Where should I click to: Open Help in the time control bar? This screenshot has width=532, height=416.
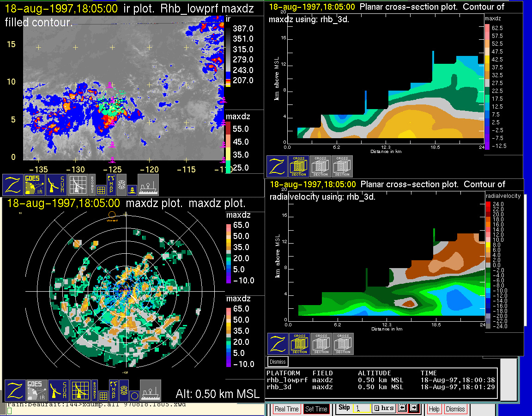pos(434,409)
